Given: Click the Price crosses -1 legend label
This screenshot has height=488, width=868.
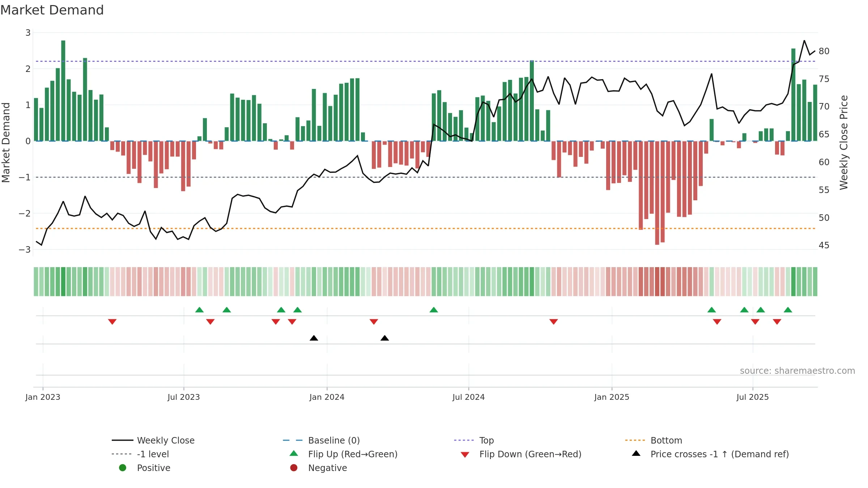Looking at the screenshot, I should [x=720, y=454].
